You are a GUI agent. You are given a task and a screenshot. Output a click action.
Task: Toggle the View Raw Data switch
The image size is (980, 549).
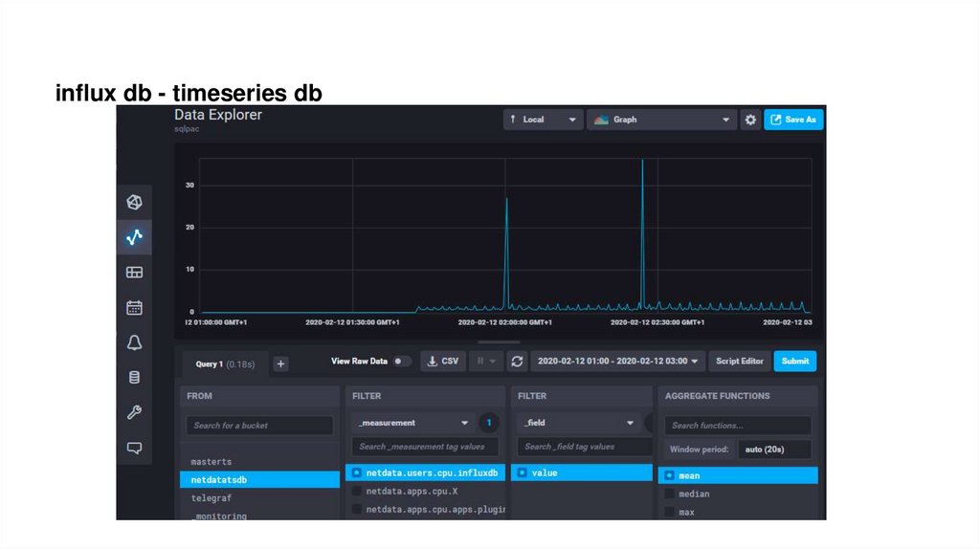[402, 362]
